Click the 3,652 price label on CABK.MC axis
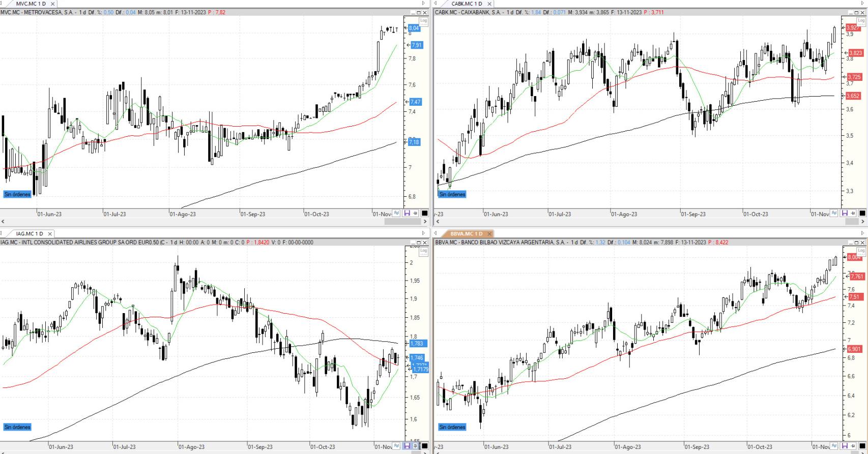The height and width of the screenshot is (454, 868). point(853,96)
